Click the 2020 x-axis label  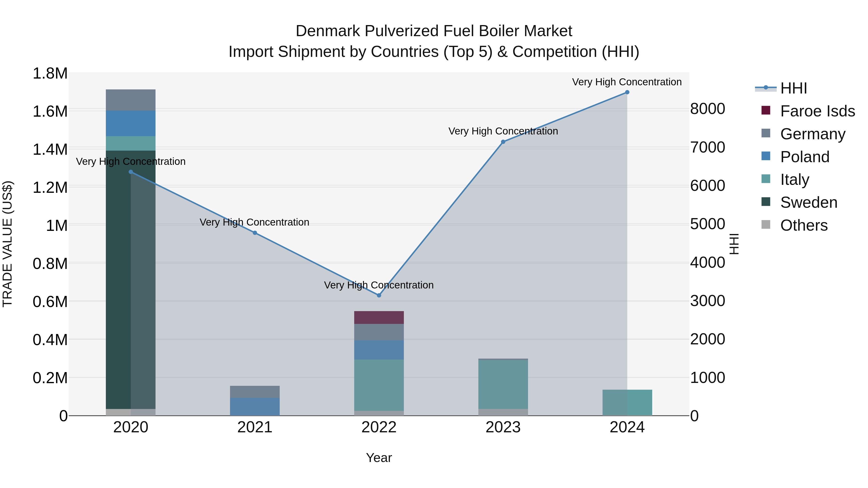coord(131,427)
